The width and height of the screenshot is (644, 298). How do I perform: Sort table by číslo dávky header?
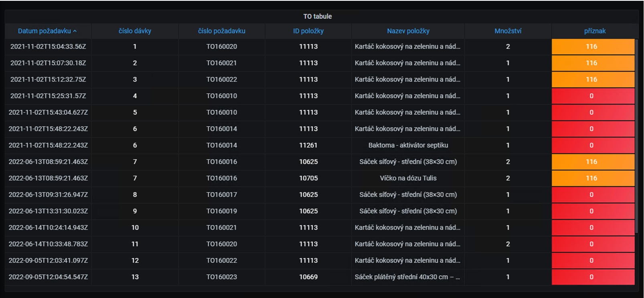135,31
